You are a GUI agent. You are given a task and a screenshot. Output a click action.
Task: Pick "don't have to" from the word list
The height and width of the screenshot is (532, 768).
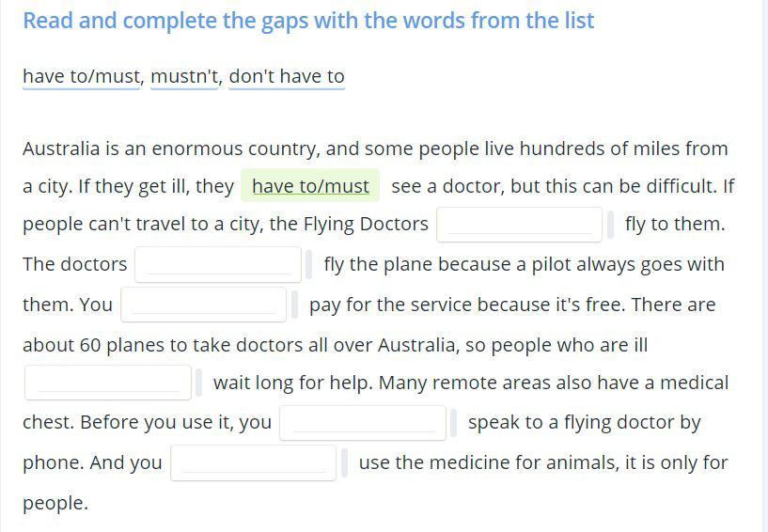(287, 77)
